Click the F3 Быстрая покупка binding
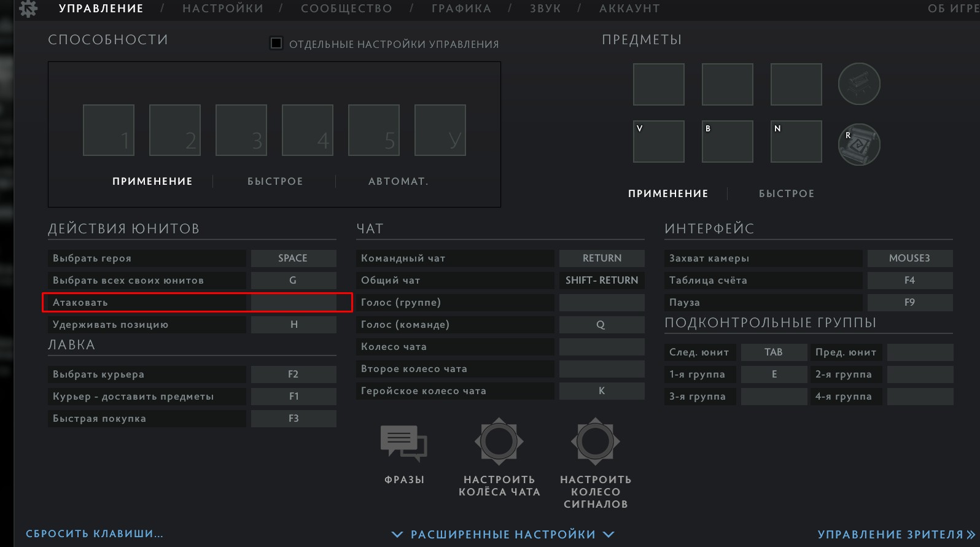980x547 pixels. click(x=294, y=418)
